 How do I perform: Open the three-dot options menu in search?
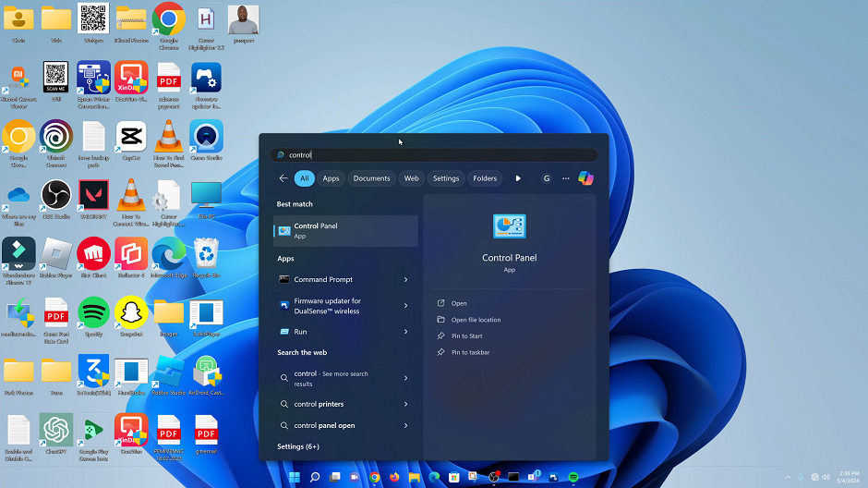coord(566,178)
